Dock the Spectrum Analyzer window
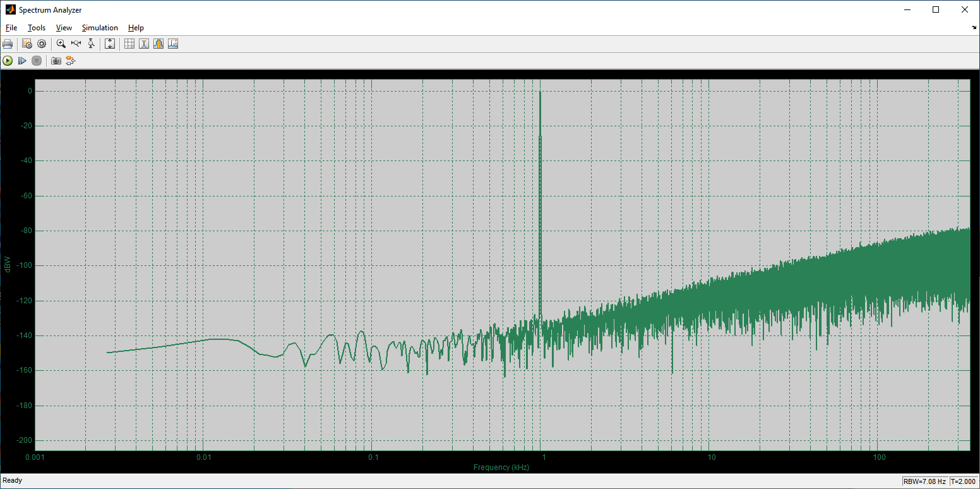The height and width of the screenshot is (489, 980). point(974,28)
